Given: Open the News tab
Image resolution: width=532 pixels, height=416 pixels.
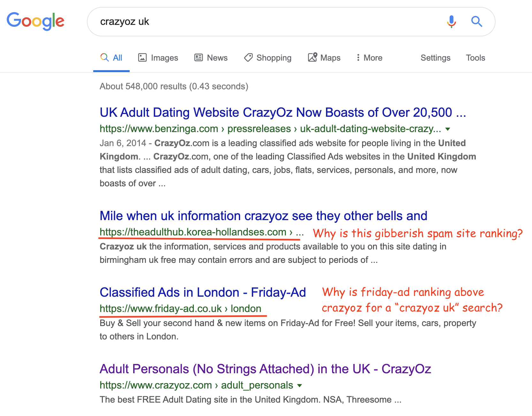Looking at the screenshot, I should coord(211,58).
